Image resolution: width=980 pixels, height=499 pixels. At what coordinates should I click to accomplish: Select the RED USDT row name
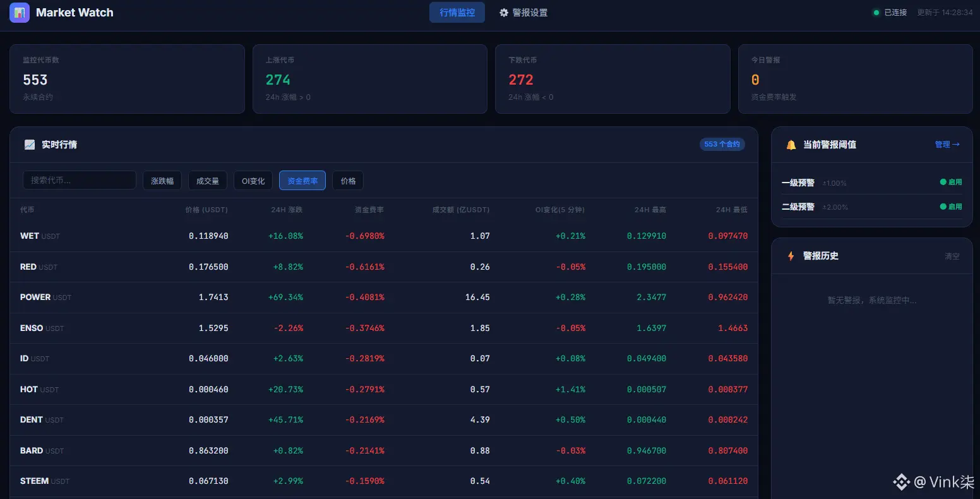[x=39, y=267]
